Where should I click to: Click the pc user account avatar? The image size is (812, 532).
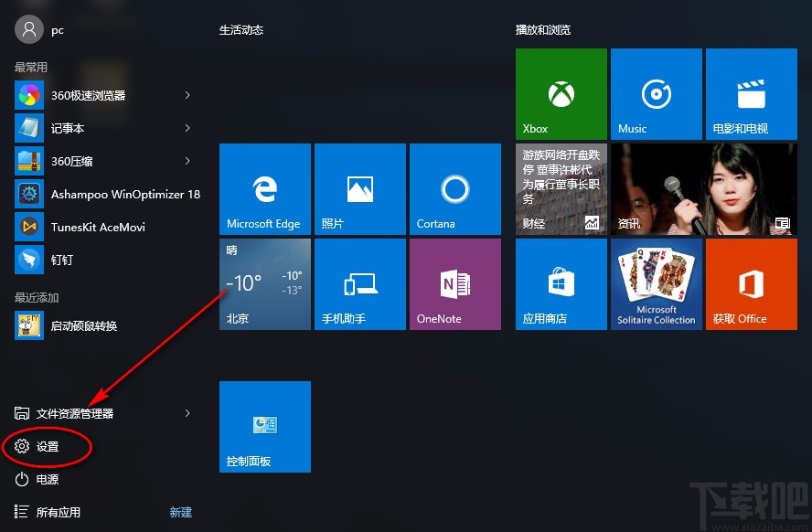pos(28,28)
